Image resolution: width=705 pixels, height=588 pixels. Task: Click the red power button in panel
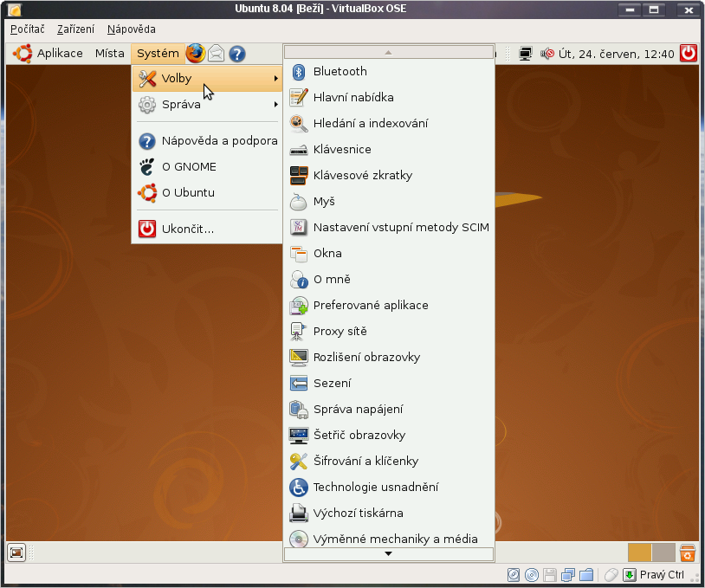click(689, 53)
